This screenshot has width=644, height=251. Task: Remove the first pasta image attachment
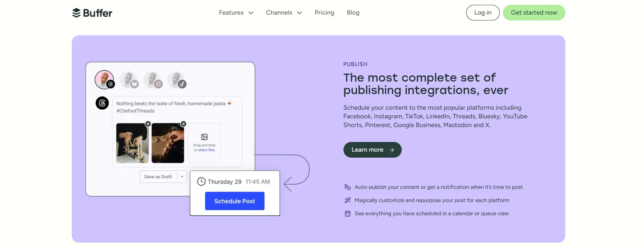coord(148,124)
